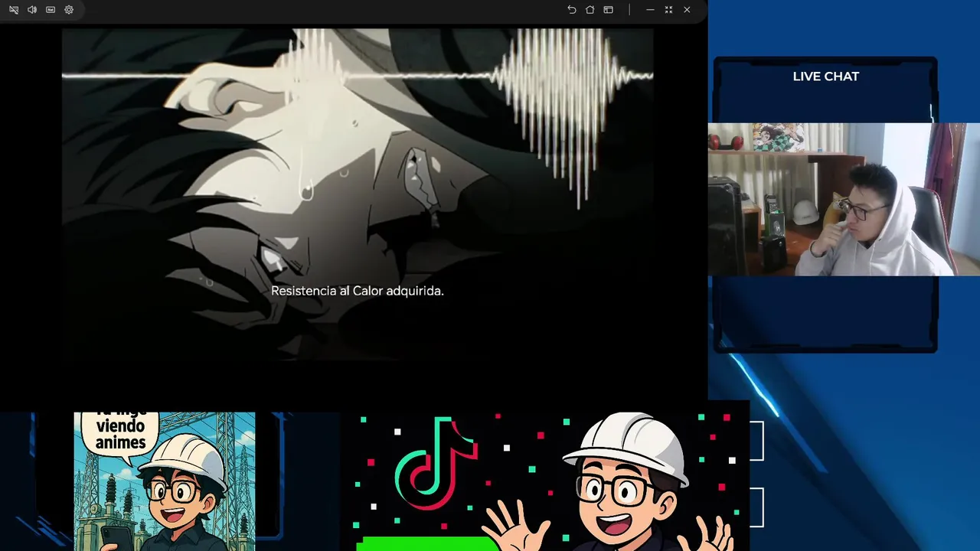Click the back arrow icon

point(571,10)
